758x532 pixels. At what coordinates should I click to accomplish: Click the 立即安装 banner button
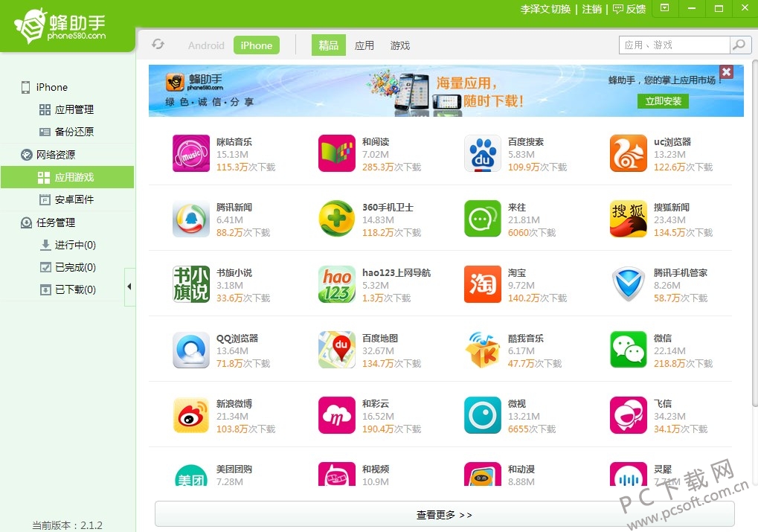pyautogui.click(x=664, y=101)
